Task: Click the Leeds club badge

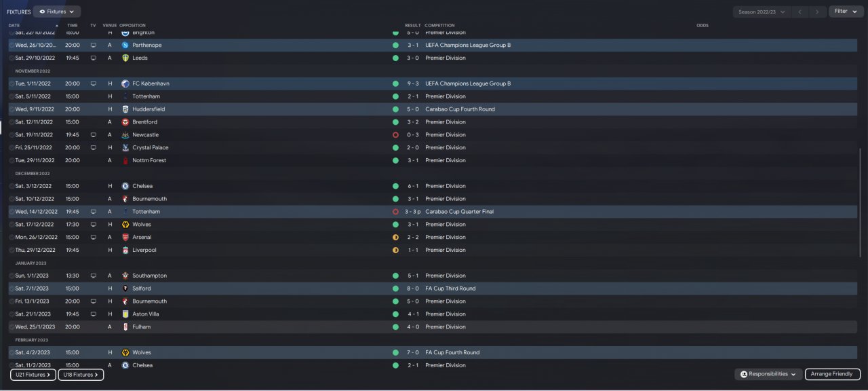Action: coord(125,58)
